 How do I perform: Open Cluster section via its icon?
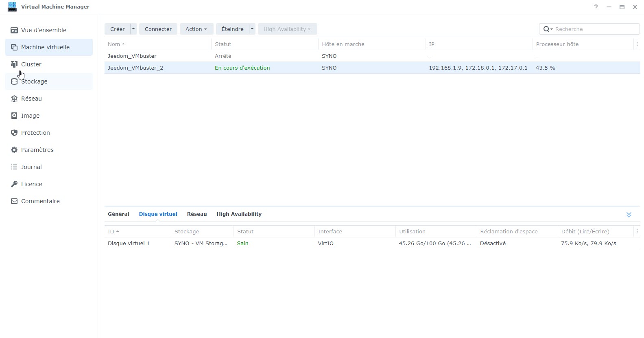(14, 64)
